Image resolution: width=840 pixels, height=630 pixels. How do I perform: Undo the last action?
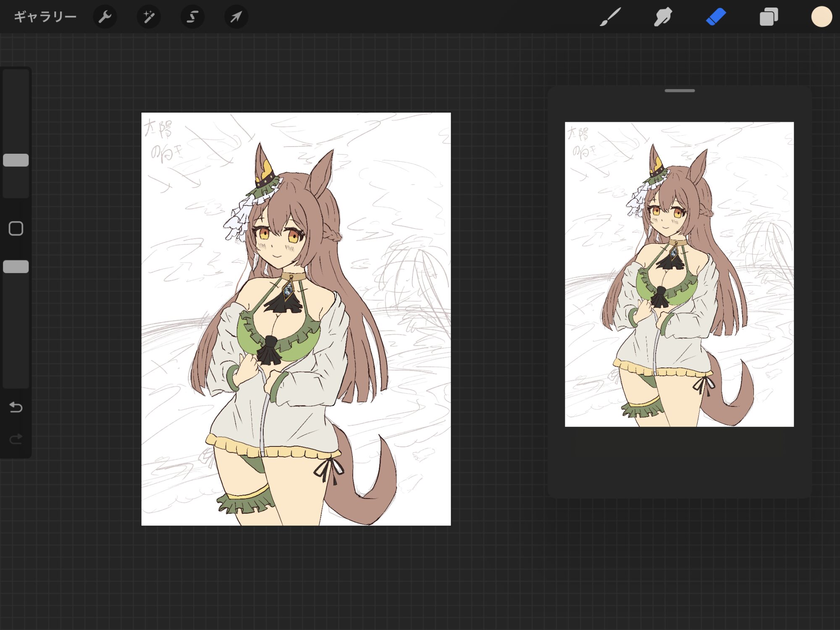point(16,407)
